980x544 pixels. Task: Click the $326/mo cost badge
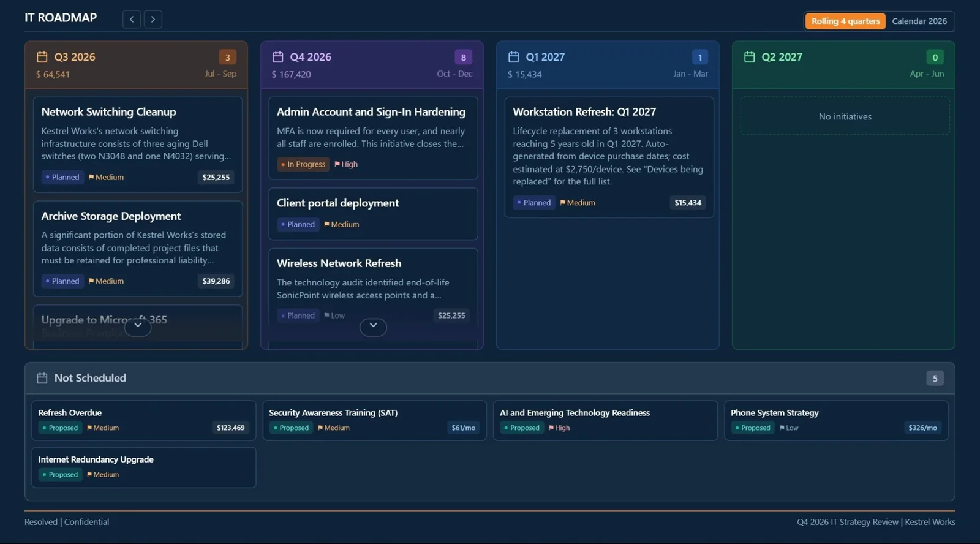923,428
